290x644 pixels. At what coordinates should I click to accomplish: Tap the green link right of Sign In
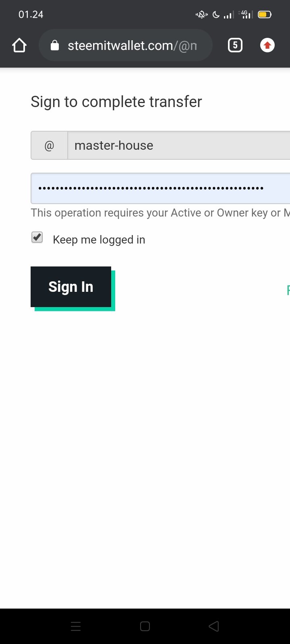click(288, 290)
